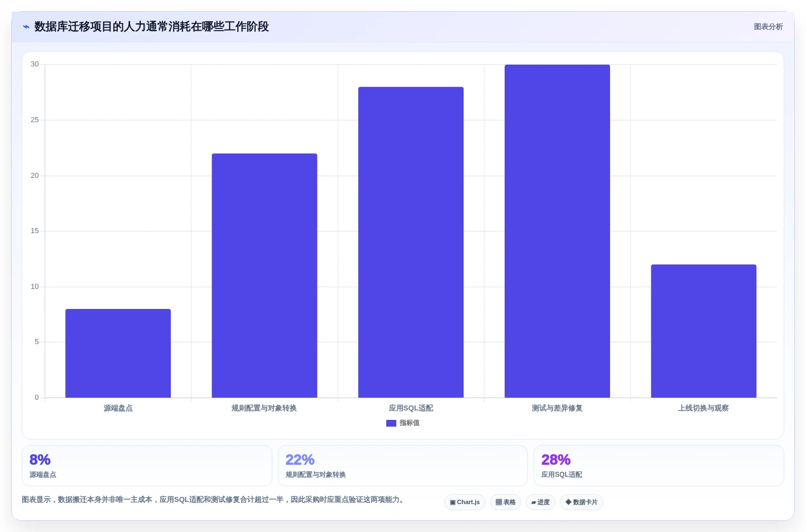Click the 测试与差异修复 x-axis label
Image resolution: width=806 pixels, height=532 pixels.
[x=557, y=408]
